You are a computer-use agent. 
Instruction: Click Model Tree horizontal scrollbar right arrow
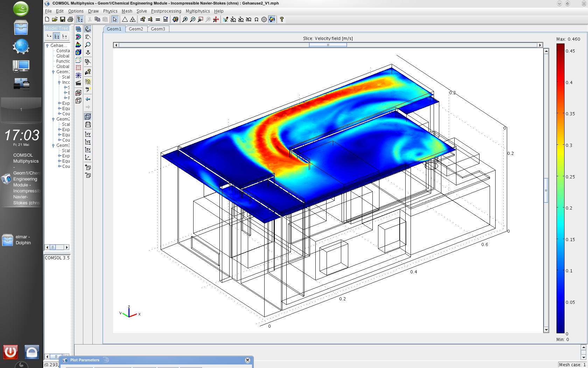coord(67,247)
